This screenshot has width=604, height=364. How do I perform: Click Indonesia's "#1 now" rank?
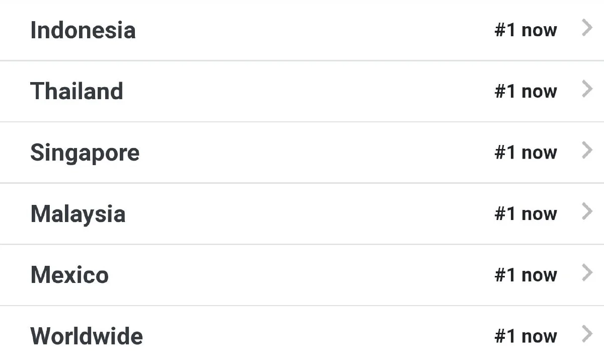click(x=525, y=30)
